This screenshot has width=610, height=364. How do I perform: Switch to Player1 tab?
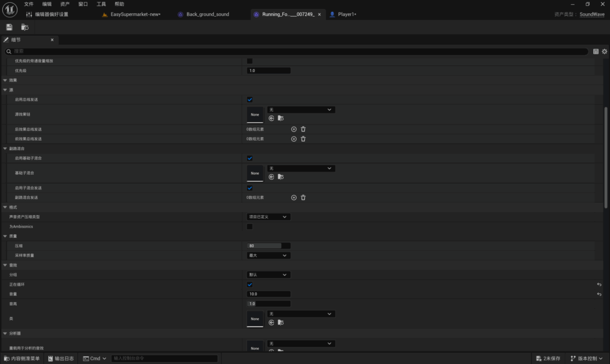coord(347,14)
